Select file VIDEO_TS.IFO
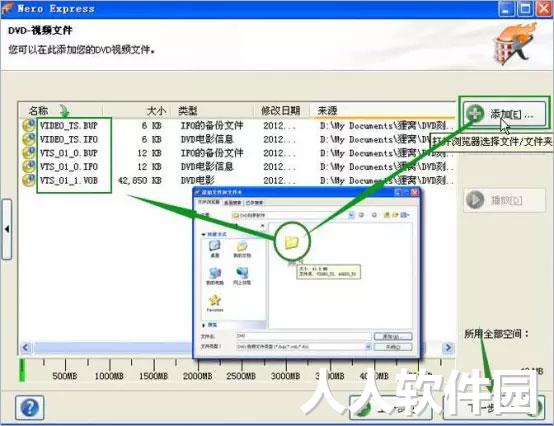Screen dimensions: 554x426 pyautogui.click(x=69, y=140)
